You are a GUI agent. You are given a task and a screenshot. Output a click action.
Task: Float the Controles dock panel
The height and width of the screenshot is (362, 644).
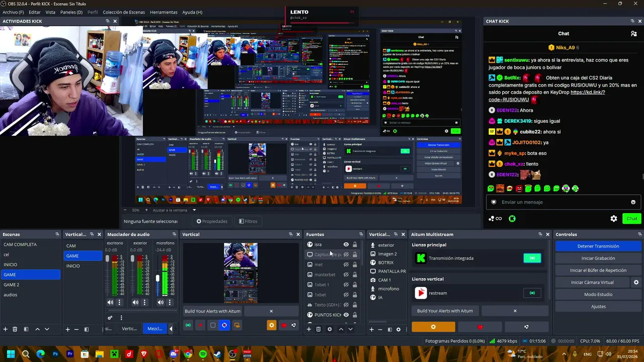[x=640, y=234]
